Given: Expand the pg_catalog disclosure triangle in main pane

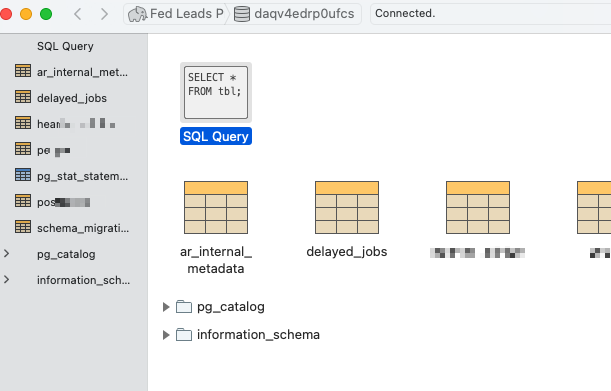Looking at the screenshot, I should point(166,307).
